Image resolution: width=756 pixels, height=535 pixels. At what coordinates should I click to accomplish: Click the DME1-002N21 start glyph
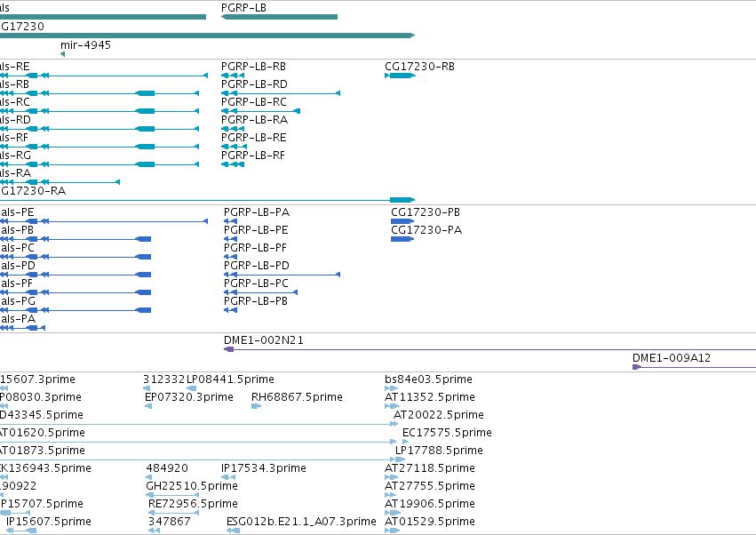tap(229, 349)
